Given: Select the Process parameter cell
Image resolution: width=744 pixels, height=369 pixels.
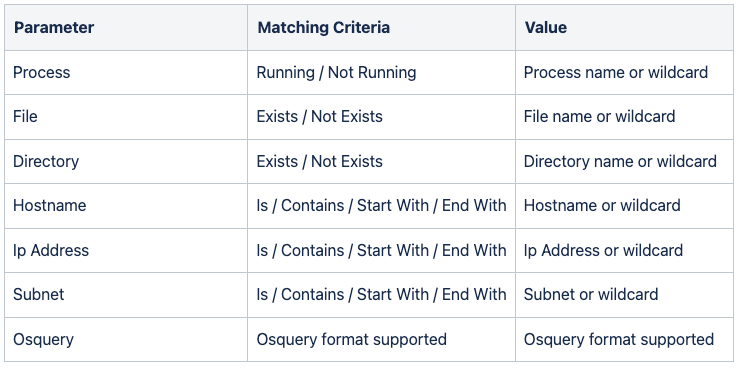Looking at the screenshot, I should click(126, 73).
